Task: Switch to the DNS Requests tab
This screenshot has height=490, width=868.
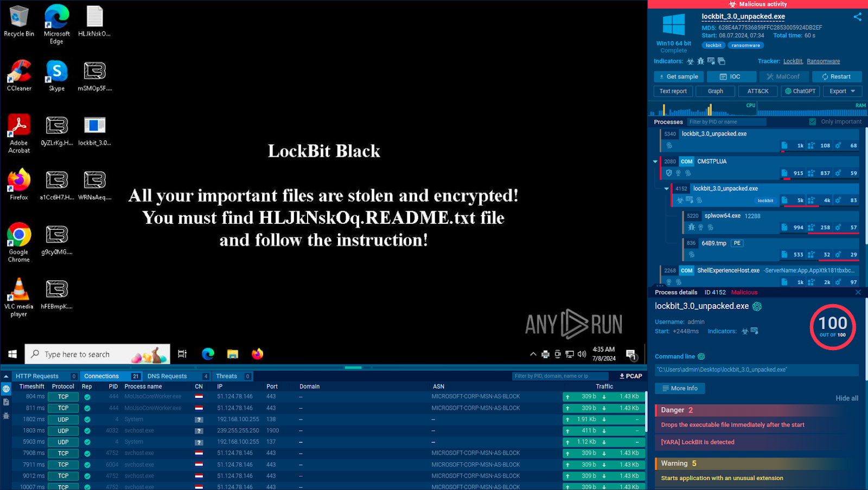Action: (x=177, y=376)
